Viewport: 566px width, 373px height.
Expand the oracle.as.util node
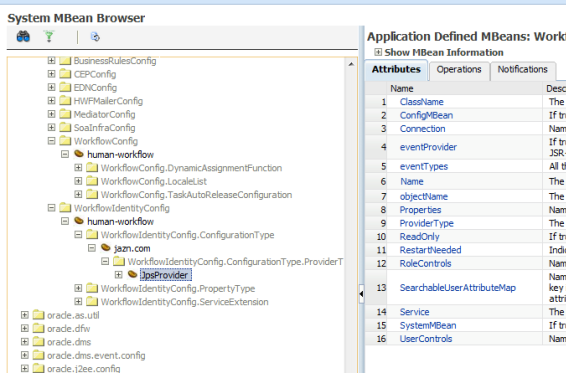(25, 315)
